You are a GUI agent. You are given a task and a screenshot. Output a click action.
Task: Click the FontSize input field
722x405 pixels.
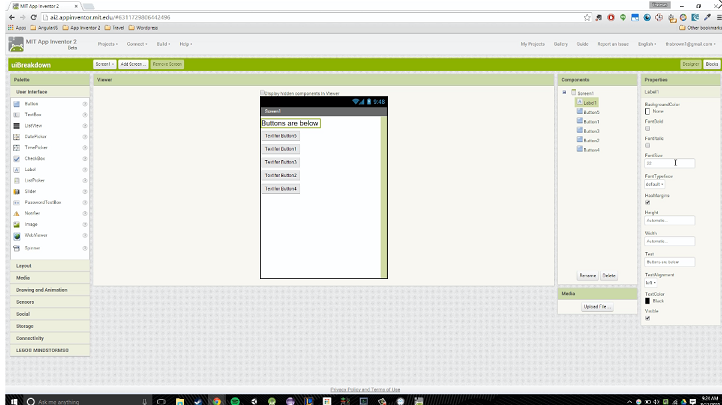[x=669, y=163]
